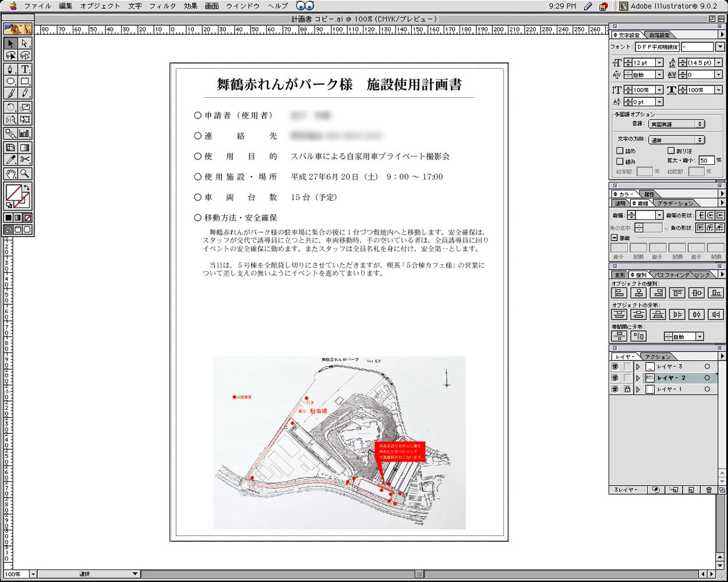Toggle lock box for レイヤー 3
728x582 pixels.
(627, 367)
